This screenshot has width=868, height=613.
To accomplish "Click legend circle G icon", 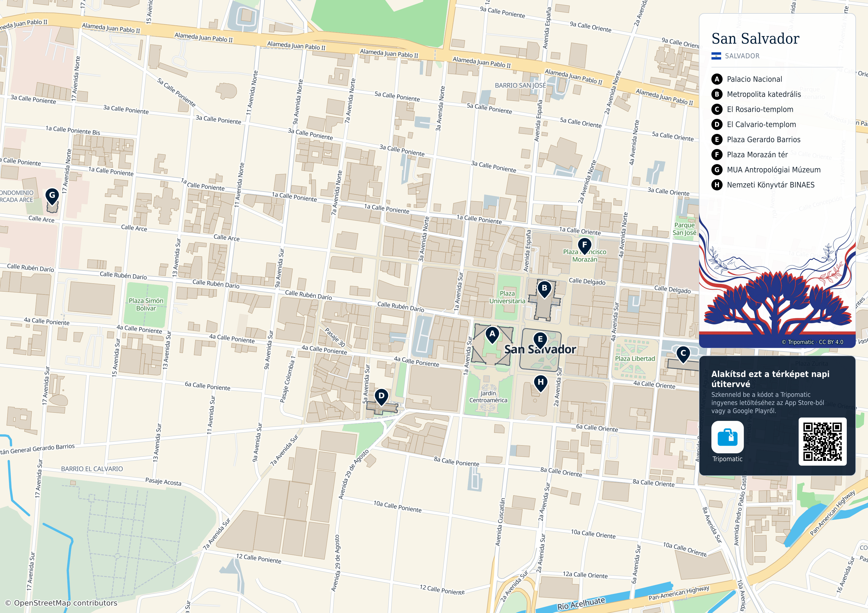I will tap(717, 170).
